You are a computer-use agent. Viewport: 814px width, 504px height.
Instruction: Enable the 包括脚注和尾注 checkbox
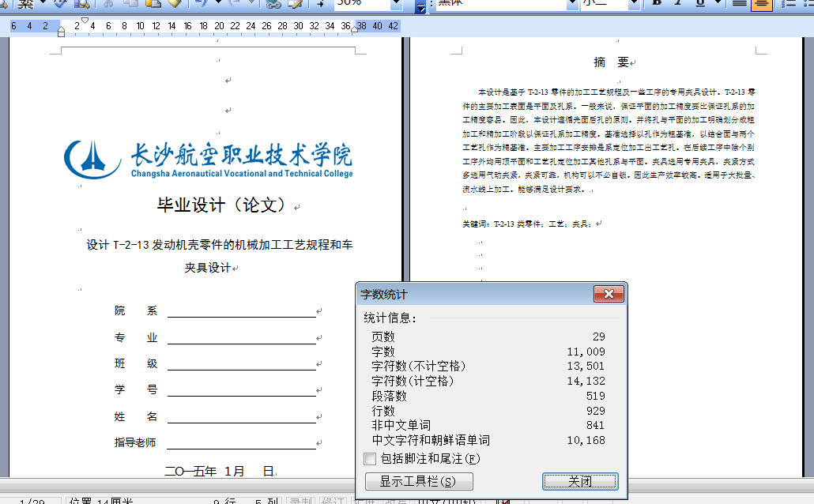[x=370, y=459]
